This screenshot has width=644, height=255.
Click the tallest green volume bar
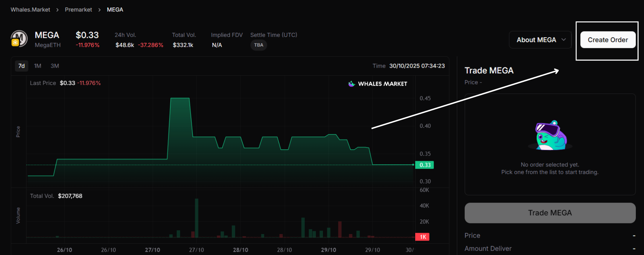[197, 218]
